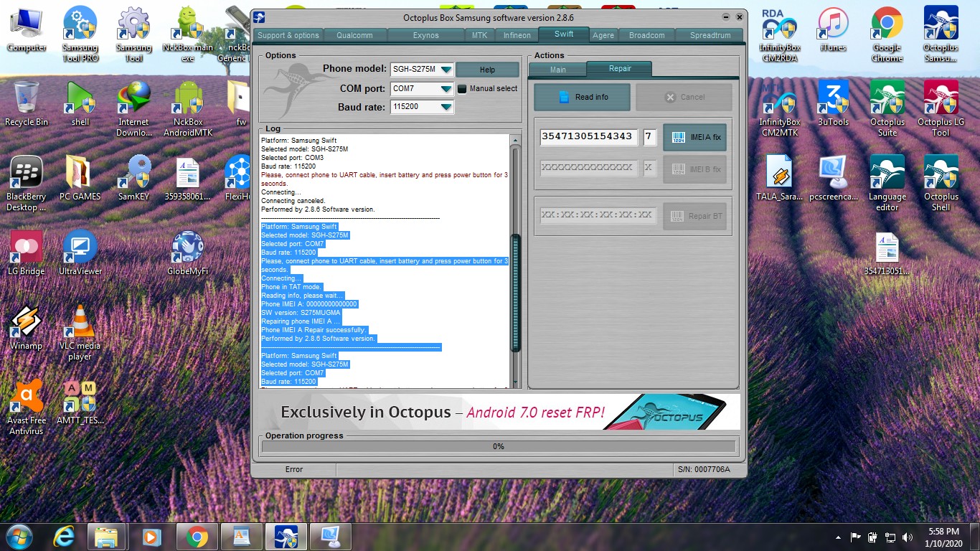Open the volume control in system tray

coord(908,537)
